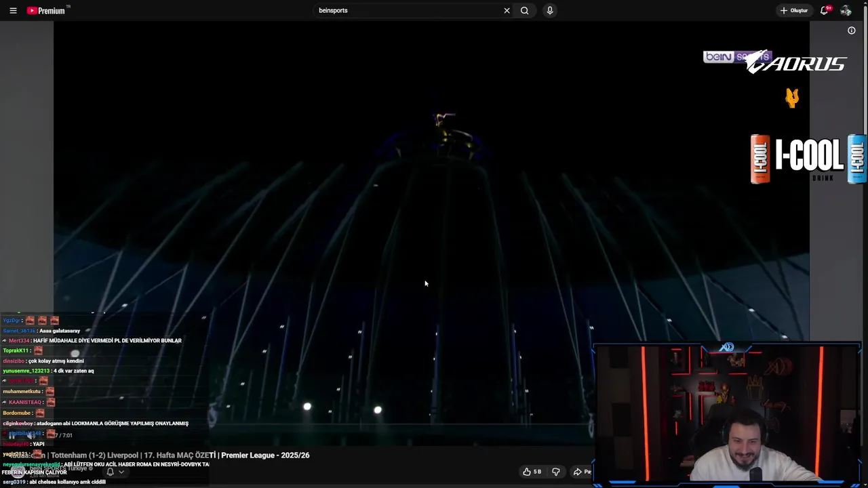Dislike the video with thumbs down
This screenshot has height=488, width=868.
(556, 472)
